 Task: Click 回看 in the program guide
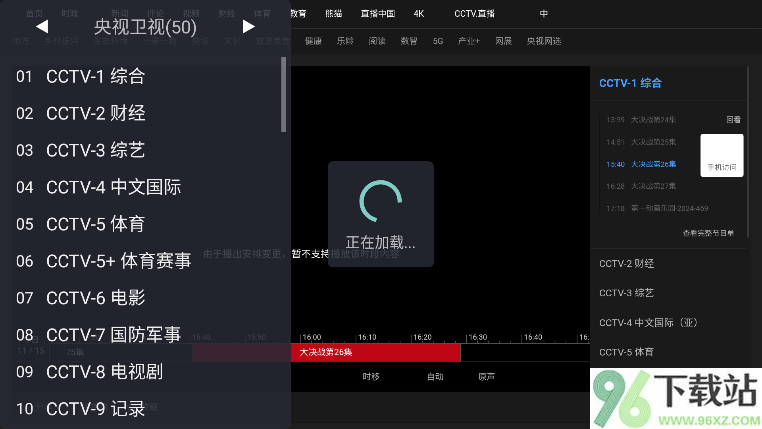733,119
